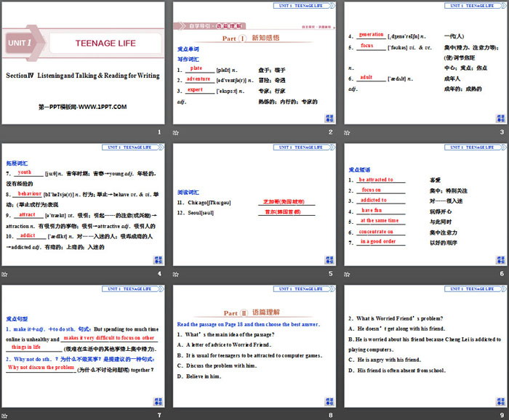
Task: Select slide 4 thumbnail with youth, behaviour words
Action: coord(83,205)
